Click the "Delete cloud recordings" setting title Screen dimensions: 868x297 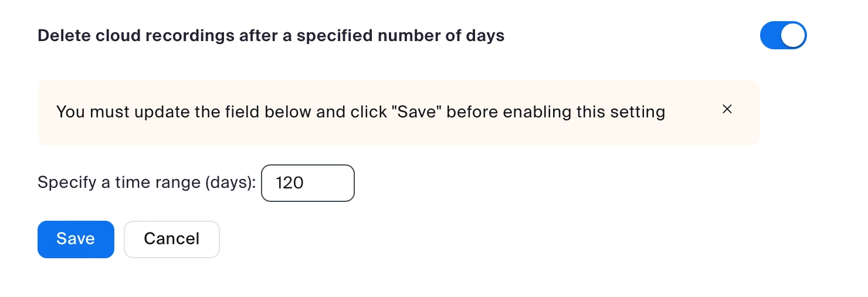271,36
